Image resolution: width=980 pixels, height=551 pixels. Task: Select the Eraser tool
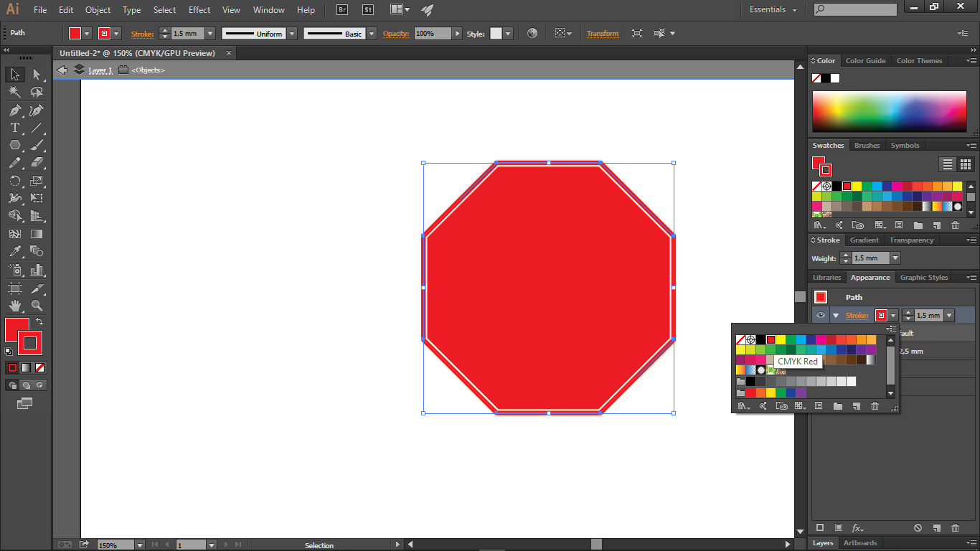click(x=37, y=163)
